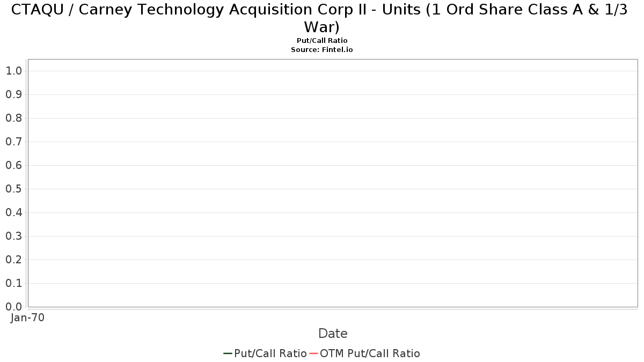Click the 0.4 y-axis tick label
The image size is (644, 362).
coord(13,212)
